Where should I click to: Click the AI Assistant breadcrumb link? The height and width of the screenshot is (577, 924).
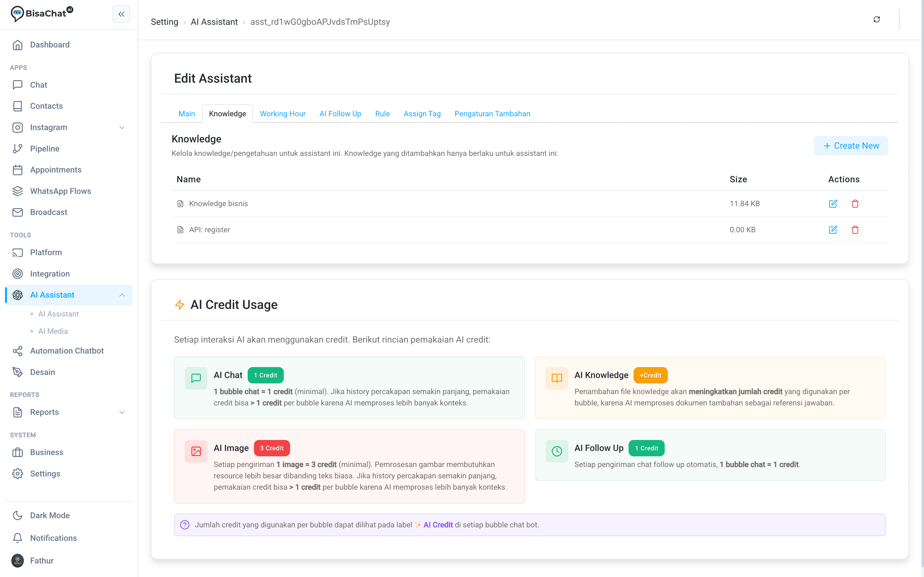coord(214,22)
